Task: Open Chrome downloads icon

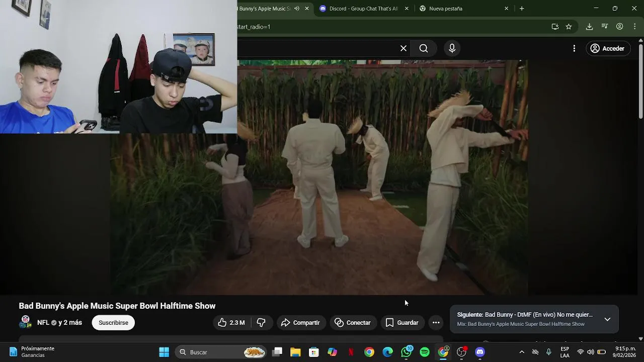Action: 589,27
